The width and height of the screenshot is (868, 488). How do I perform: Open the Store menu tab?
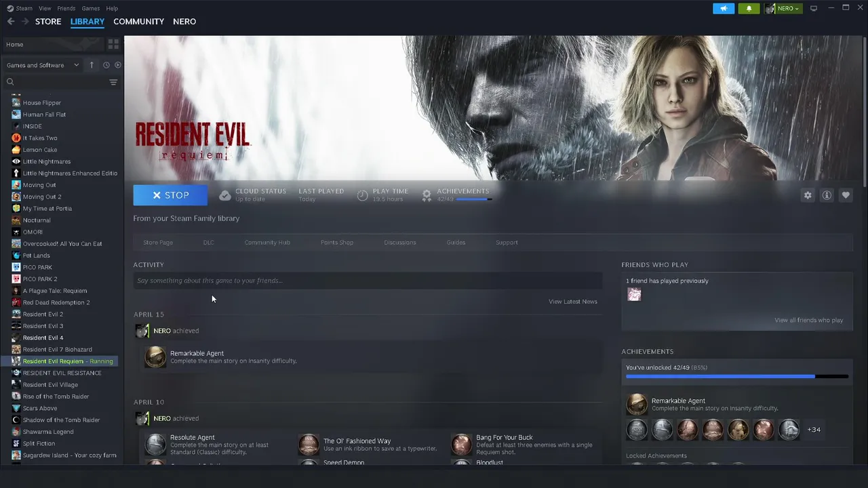[48, 22]
